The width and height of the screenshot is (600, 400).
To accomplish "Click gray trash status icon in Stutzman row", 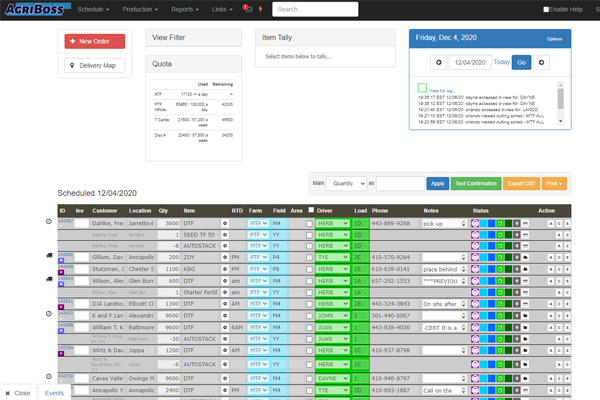I will click(x=517, y=269).
